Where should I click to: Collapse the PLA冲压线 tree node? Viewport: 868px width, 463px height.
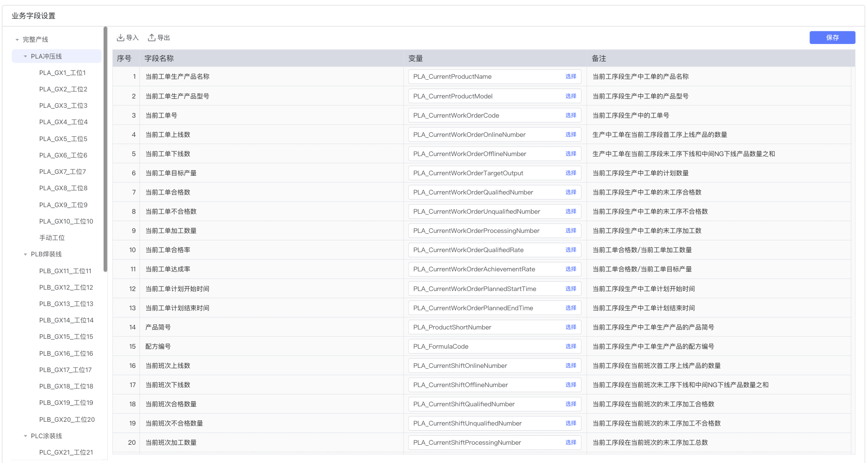26,56
